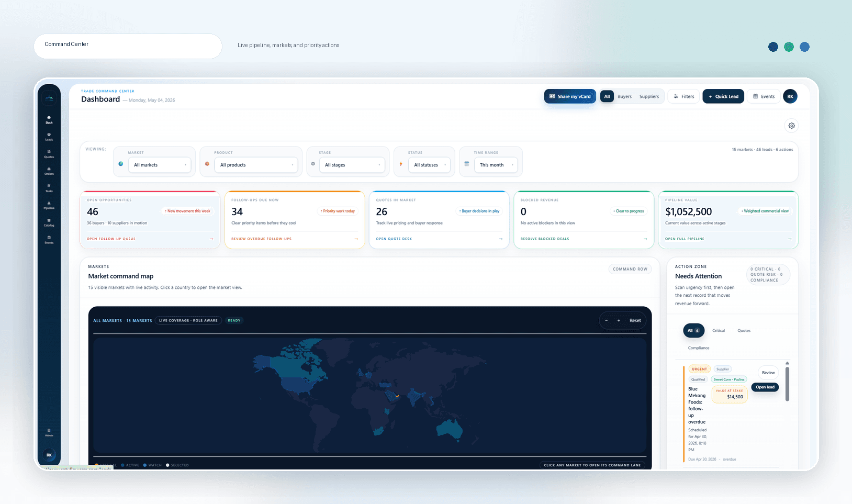The image size is (852, 504).
Task: Click arrow on Pipeline Value card
Action: pyautogui.click(x=790, y=239)
